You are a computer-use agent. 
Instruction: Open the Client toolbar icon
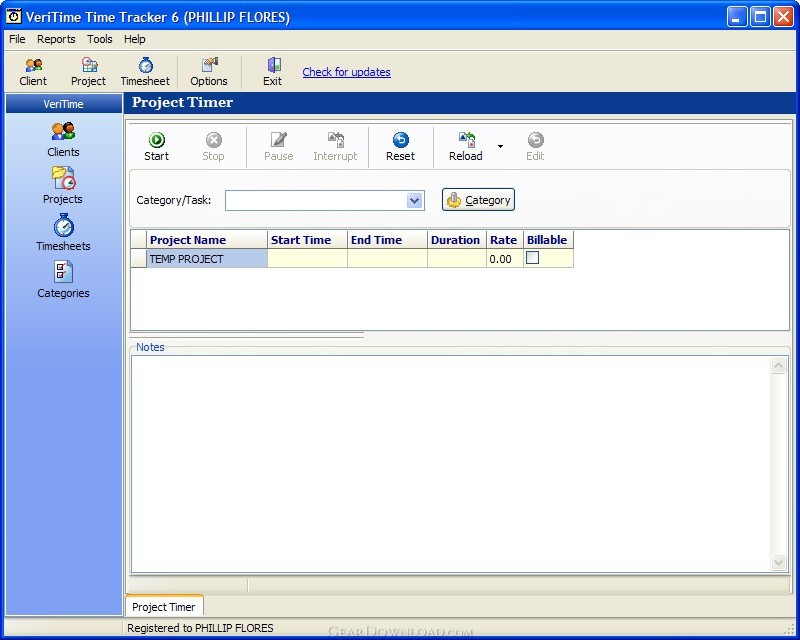(33, 71)
